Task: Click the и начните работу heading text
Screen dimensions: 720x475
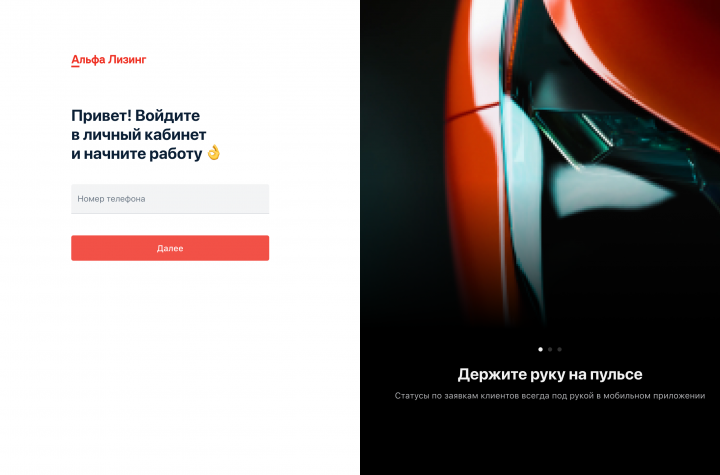Action: [x=136, y=154]
